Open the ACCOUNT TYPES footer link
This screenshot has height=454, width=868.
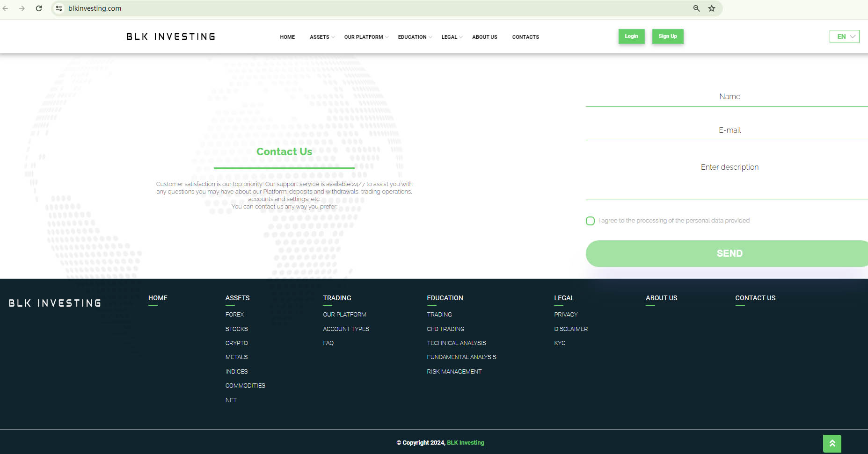coord(346,329)
